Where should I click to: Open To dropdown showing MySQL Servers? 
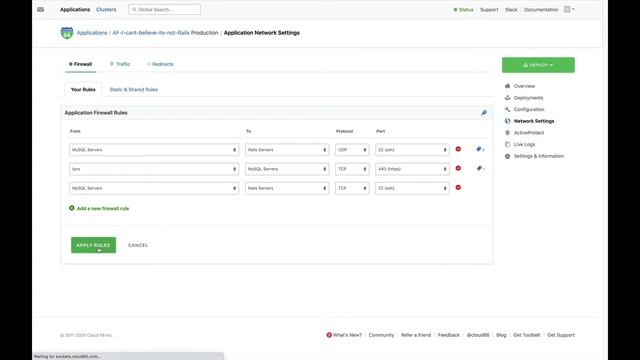[x=287, y=169]
